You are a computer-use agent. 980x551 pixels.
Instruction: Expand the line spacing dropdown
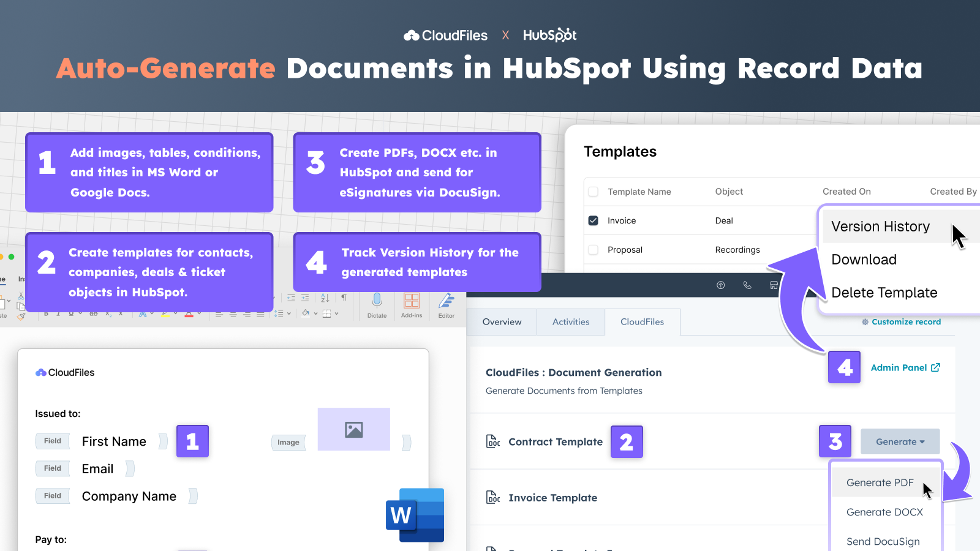click(288, 313)
